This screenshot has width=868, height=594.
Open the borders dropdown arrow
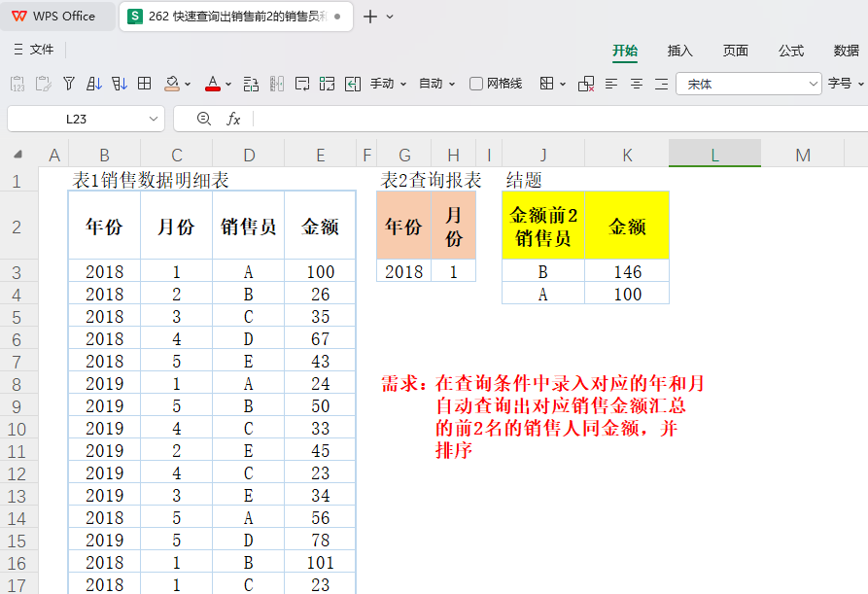tap(563, 85)
